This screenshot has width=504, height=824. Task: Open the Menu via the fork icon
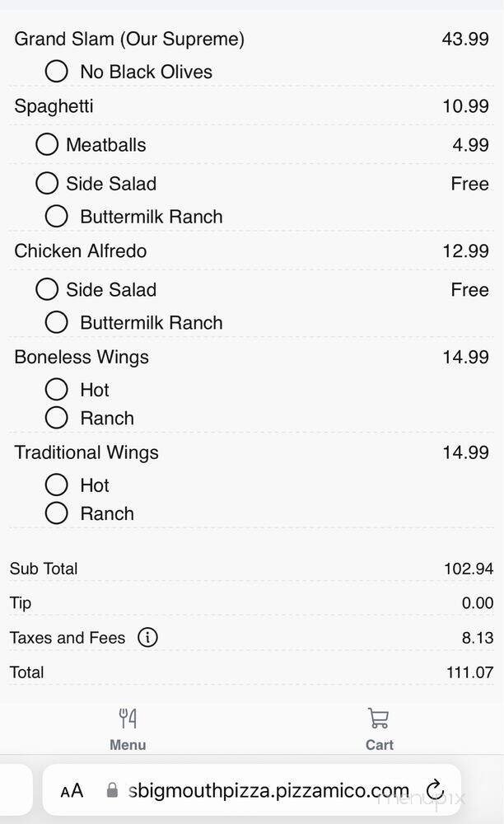[x=127, y=718]
